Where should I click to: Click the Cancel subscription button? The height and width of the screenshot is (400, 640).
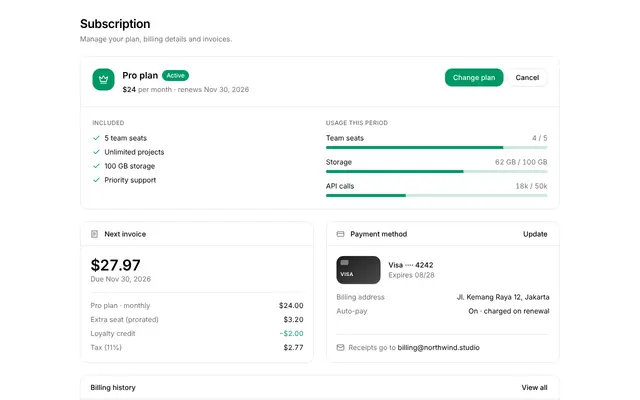pyautogui.click(x=527, y=78)
